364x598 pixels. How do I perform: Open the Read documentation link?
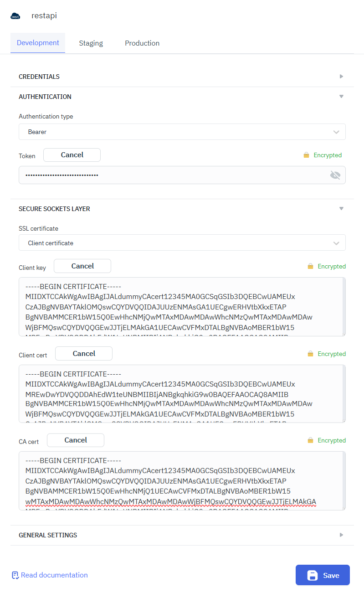[54, 575]
